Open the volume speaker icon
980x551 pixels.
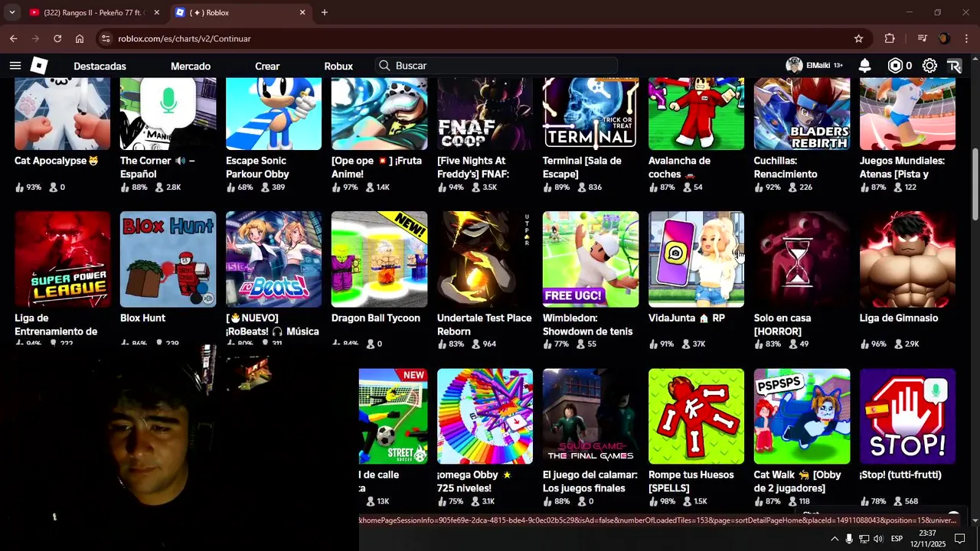(x=878, y=539)
